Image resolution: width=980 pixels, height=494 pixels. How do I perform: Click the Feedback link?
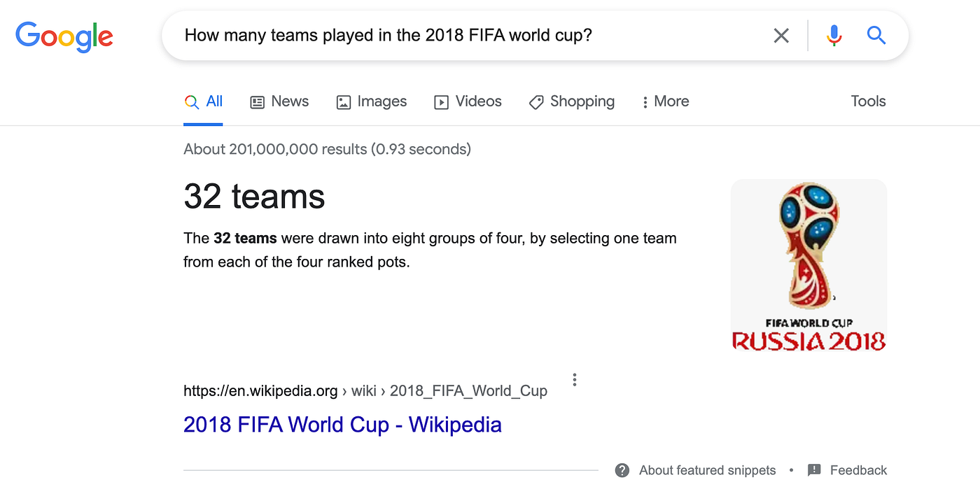(x=858, y=470)
